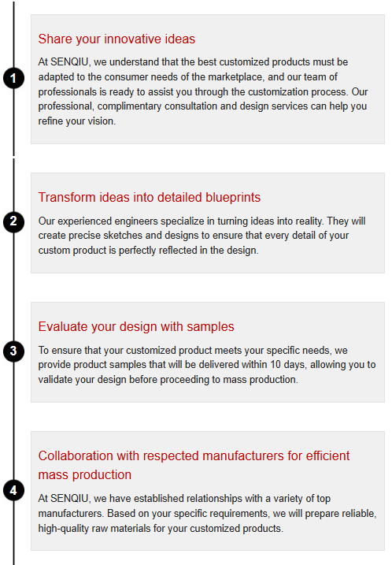Click the second gray step card background

click(208, 223)
